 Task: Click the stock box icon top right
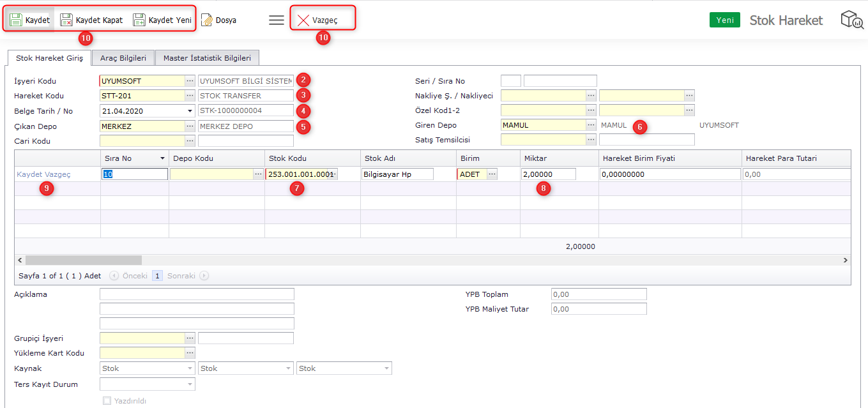tap(851, 20)
